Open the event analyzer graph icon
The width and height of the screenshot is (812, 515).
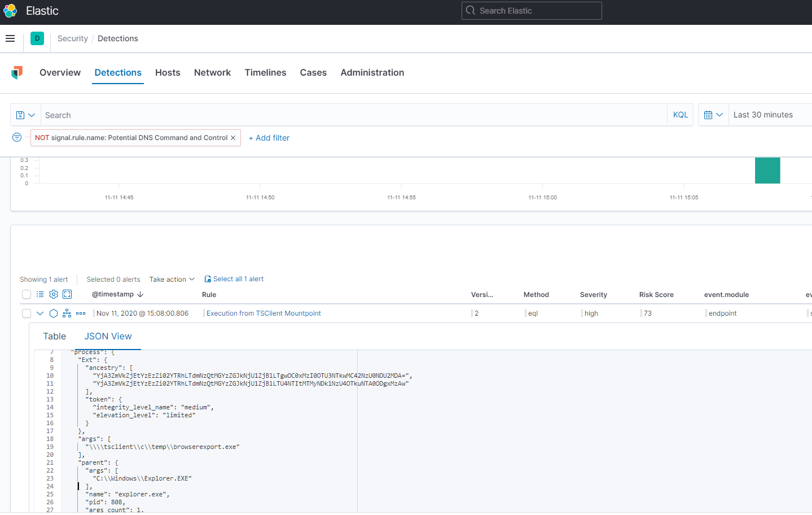click(x=67, y=313)
